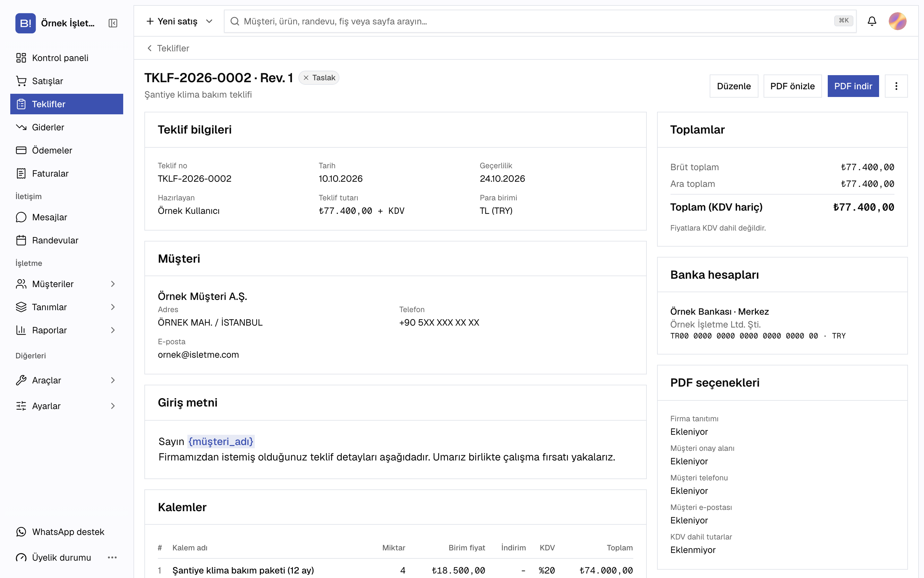This screenshot has width=924, height=578.
Task: Click the ornek@isletme.com email text
Action: (x=198, y=355)
